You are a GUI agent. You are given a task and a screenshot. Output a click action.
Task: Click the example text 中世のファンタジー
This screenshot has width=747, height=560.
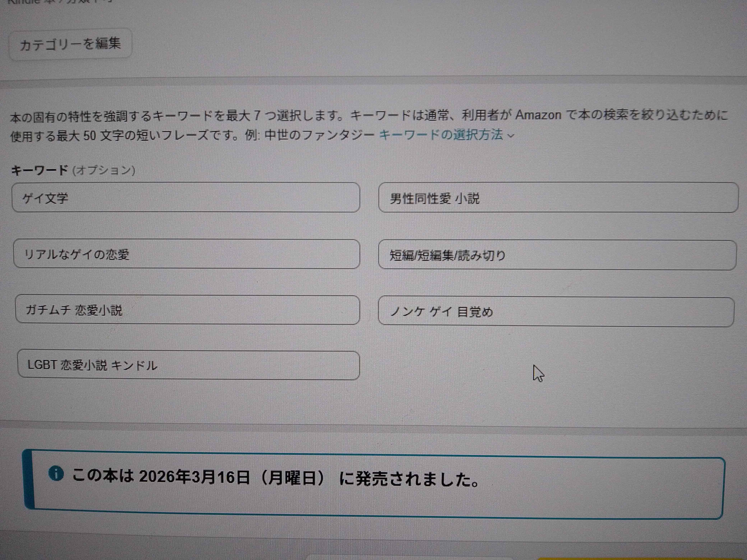point(319,135)
